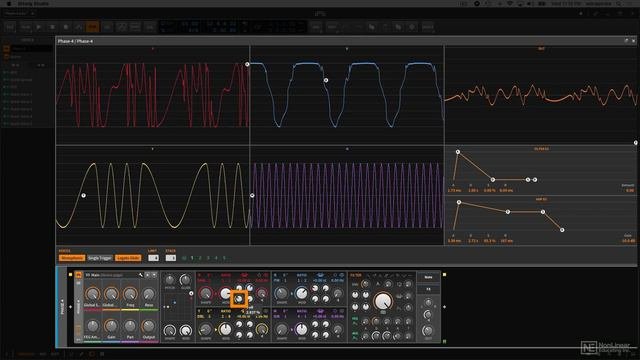Image resolution: width=640 pixels, height=360 pixels.
Task: Click the yellow oscillator level knob
Action: tap(262, 329)
